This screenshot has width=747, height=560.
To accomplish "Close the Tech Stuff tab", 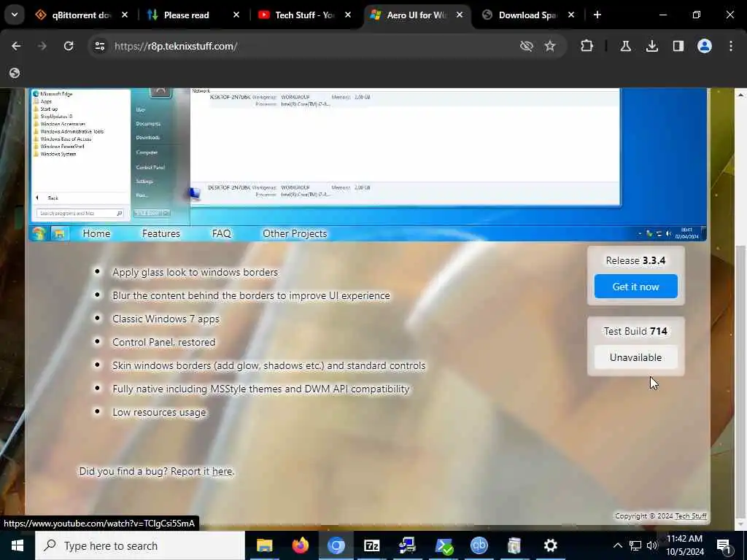I will (348, 15).
